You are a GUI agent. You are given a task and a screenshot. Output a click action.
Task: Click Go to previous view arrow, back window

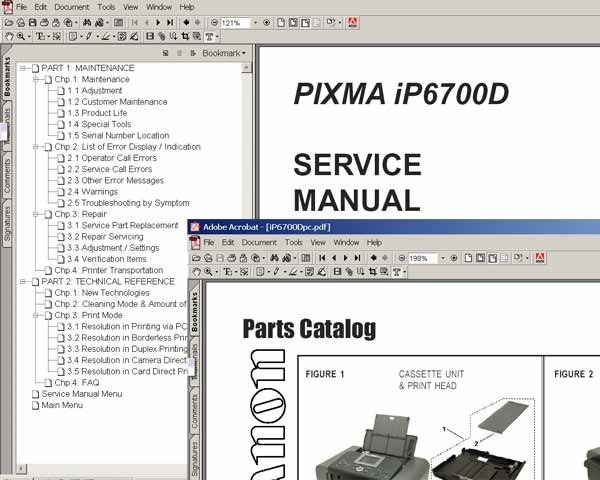186,23
